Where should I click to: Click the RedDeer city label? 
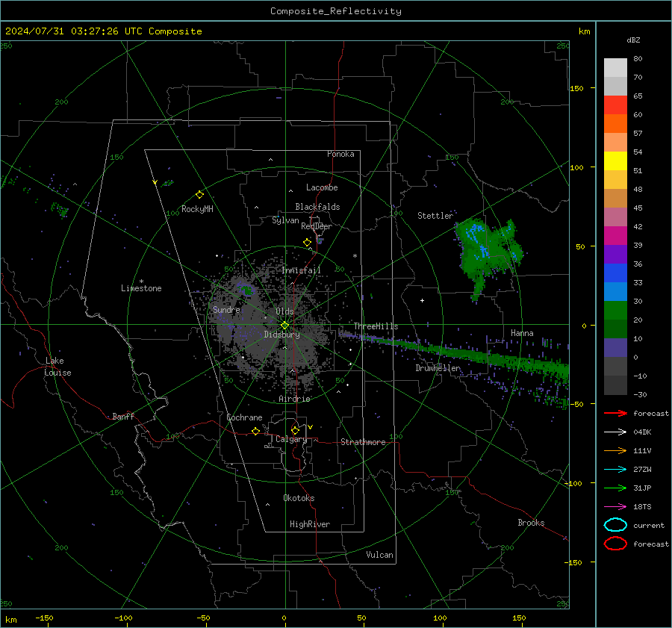[x=317, y=226]
